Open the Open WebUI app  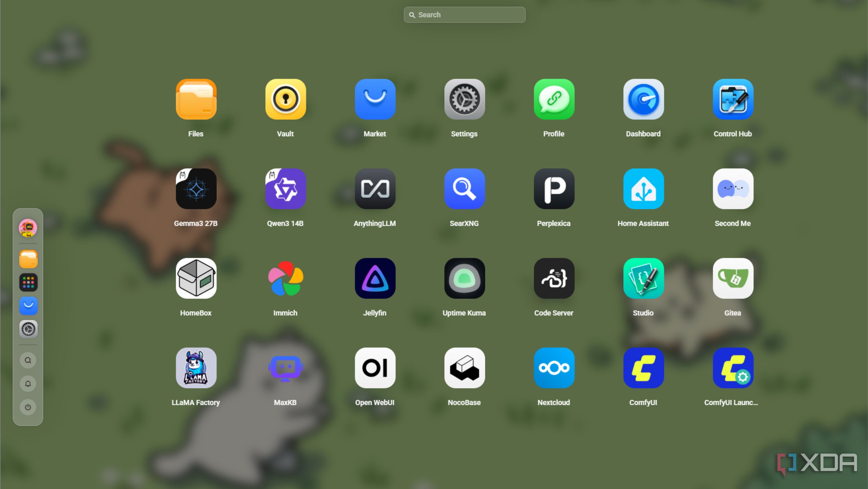click(x=375, y=368)
